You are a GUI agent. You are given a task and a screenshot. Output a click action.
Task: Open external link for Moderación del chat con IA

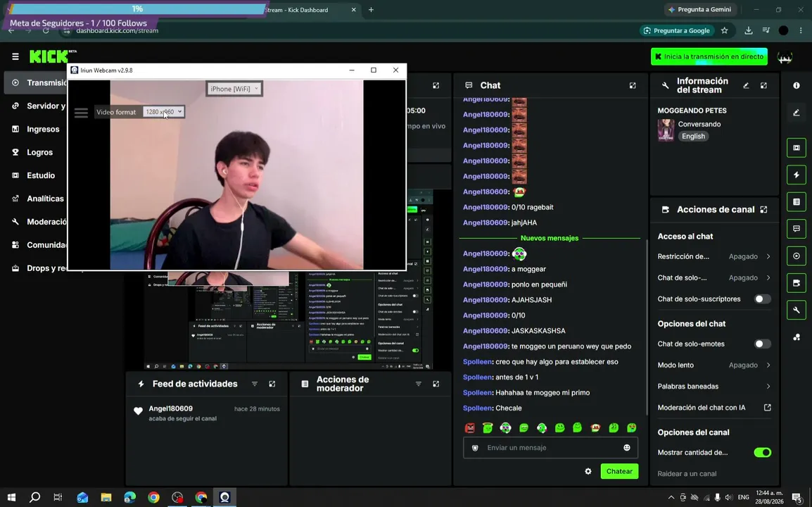tap(768, 408)
